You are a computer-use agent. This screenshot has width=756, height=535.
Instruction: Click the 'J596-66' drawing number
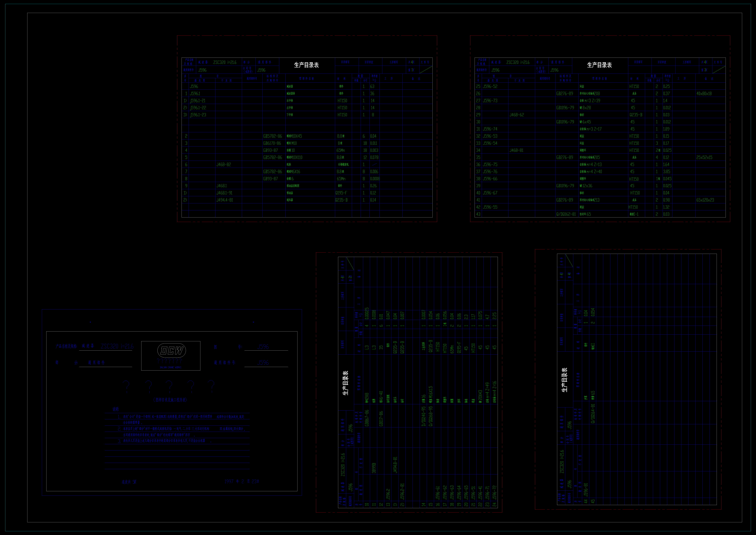(490, 179)
